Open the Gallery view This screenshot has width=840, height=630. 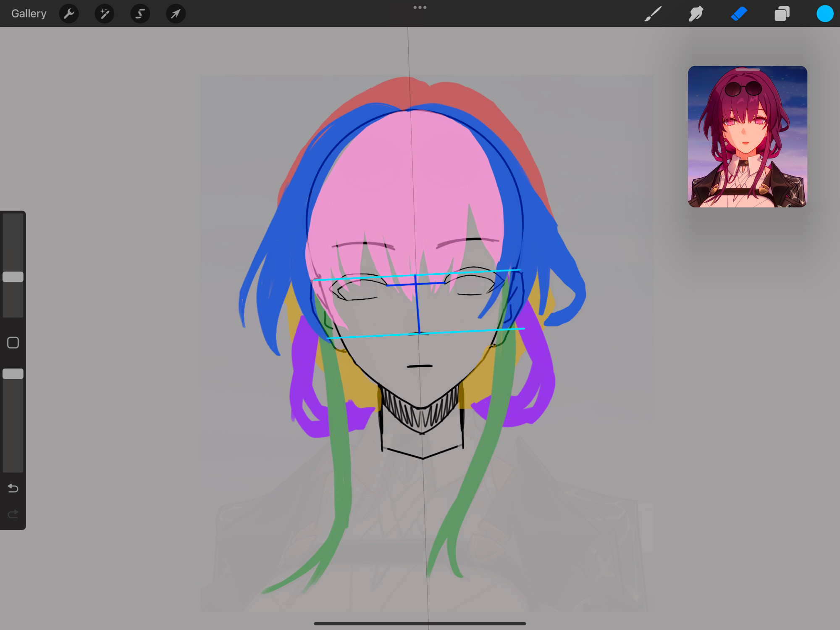[x=29, y=13]
